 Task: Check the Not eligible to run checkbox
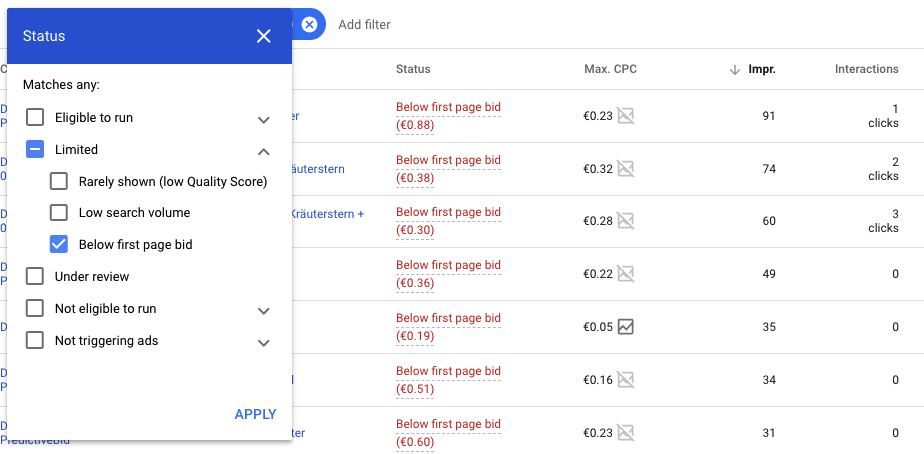point(35,308)
